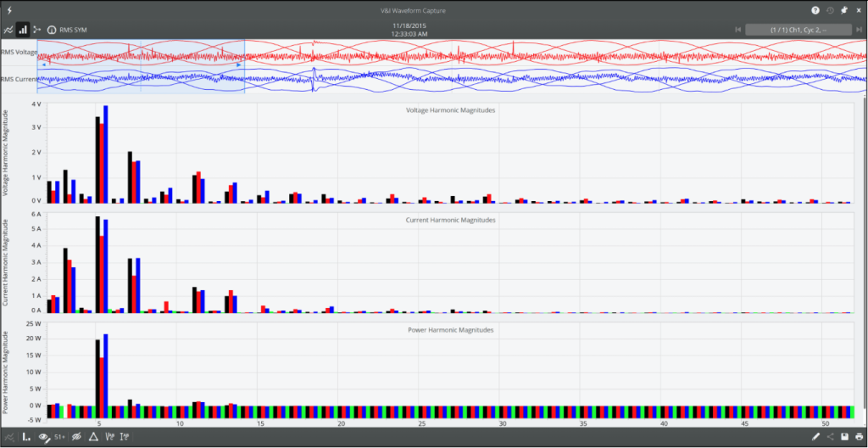Click harmonic number 25 on x-axis
This screenshot has width=868, height=448.
[422, 423]
